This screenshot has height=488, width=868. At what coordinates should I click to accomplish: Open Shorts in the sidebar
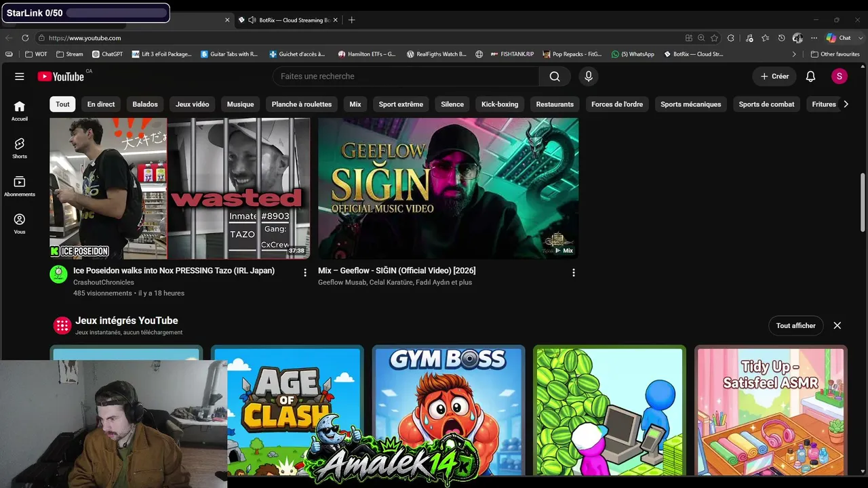point(20,148)
